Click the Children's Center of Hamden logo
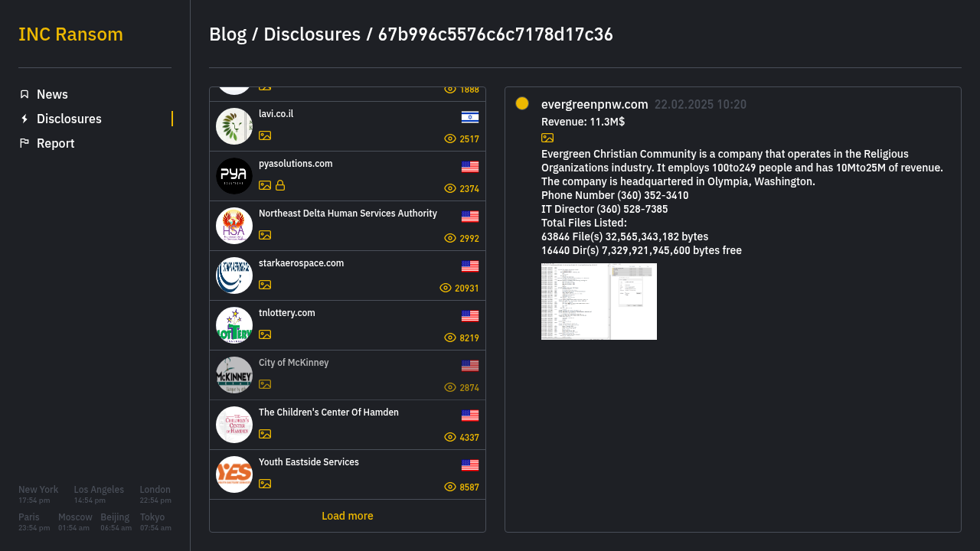The image size is (980, 551). [234, 425]
